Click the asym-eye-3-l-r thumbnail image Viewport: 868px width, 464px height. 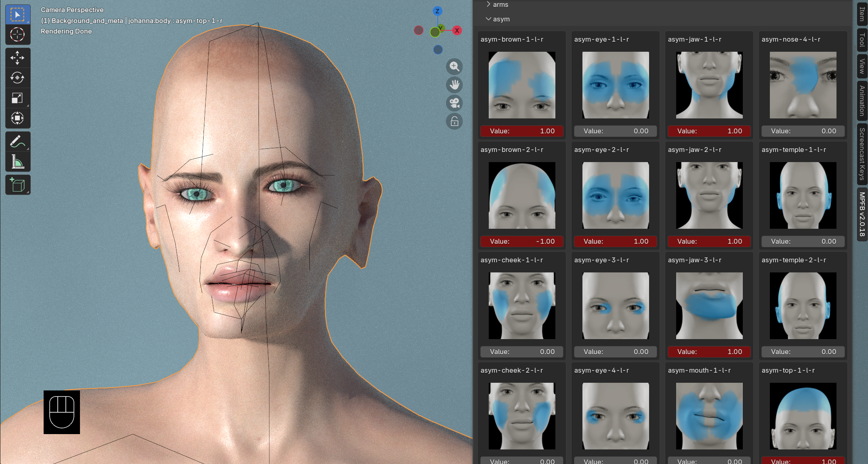[x=616, y=306]
